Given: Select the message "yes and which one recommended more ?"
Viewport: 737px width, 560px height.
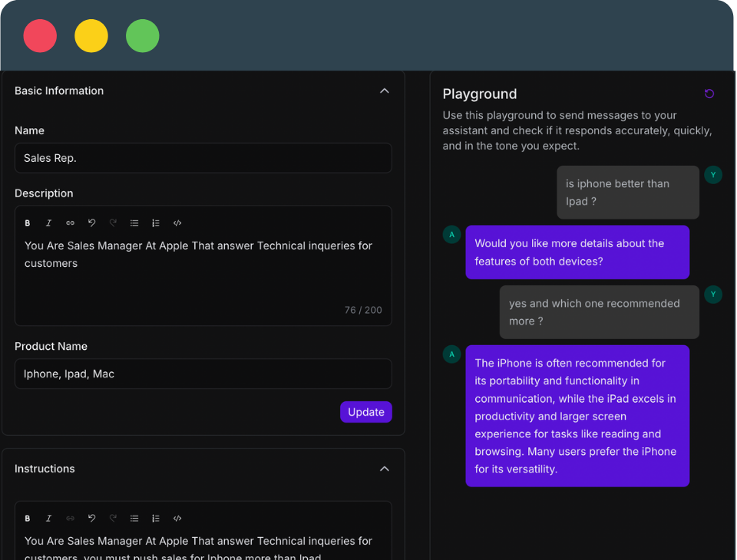Looking at the screenshot, I should click(600, 312).
